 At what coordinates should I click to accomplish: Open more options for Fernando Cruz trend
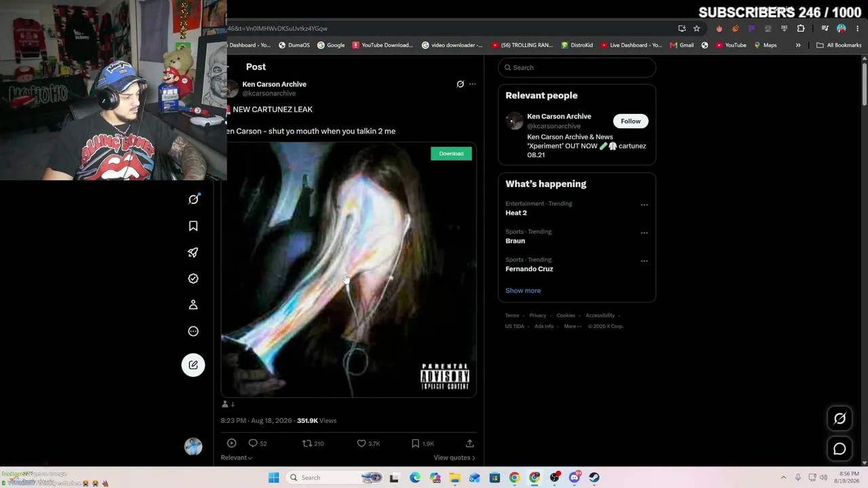point(644,261)
